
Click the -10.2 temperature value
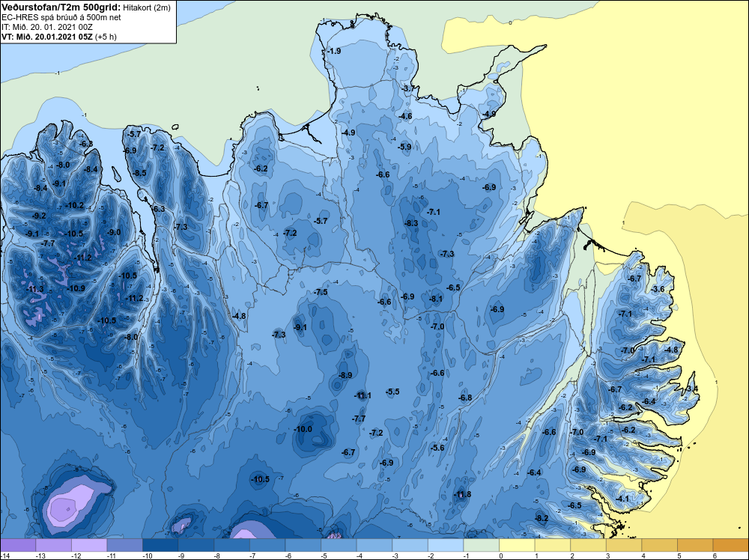[75, 206]
